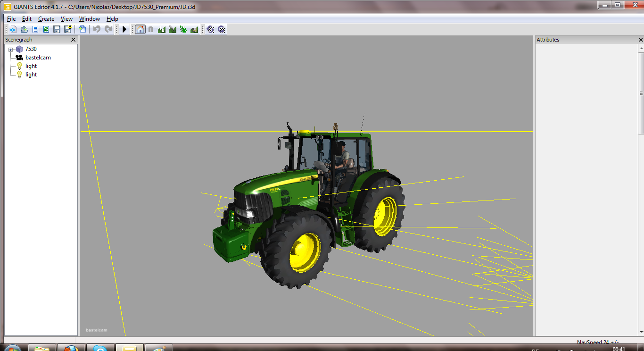Toggle the magnet snap icon
The width and height of the screenshot is (644, 351).
(151, 29)
